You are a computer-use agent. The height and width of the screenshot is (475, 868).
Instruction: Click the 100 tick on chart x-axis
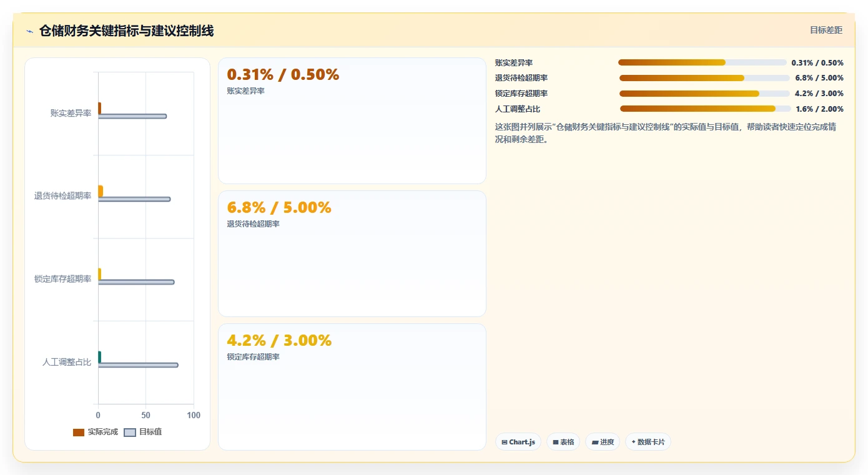point(194,415)
